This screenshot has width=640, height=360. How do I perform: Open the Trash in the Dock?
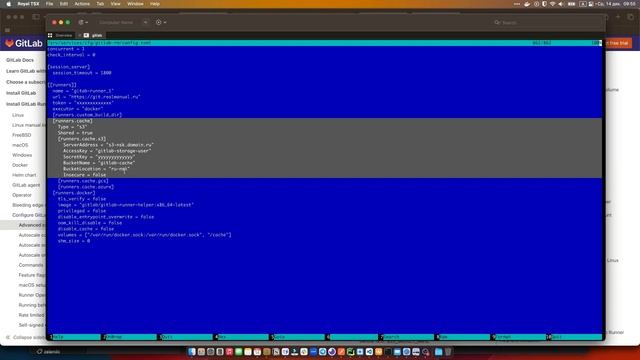pos(448,352)
